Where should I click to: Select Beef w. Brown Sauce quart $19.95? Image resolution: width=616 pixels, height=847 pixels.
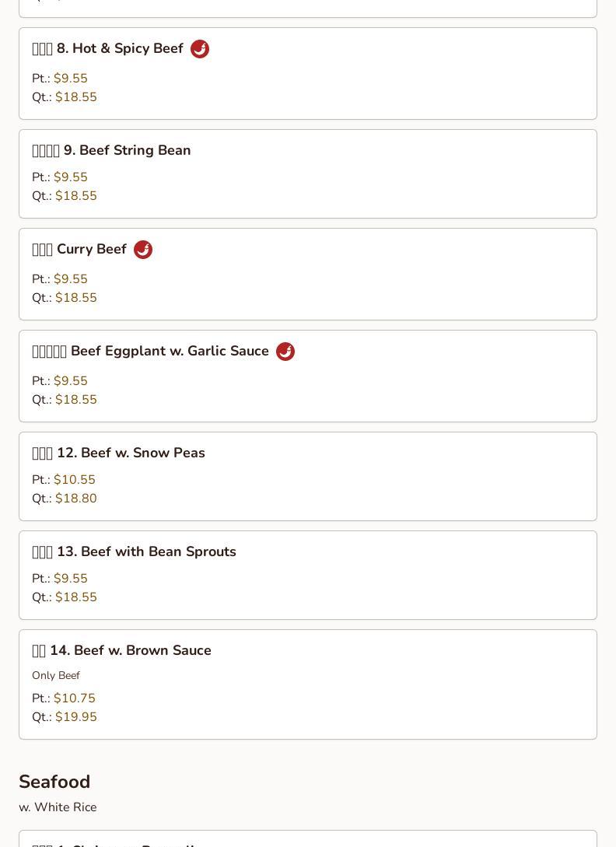pos(76,717)
